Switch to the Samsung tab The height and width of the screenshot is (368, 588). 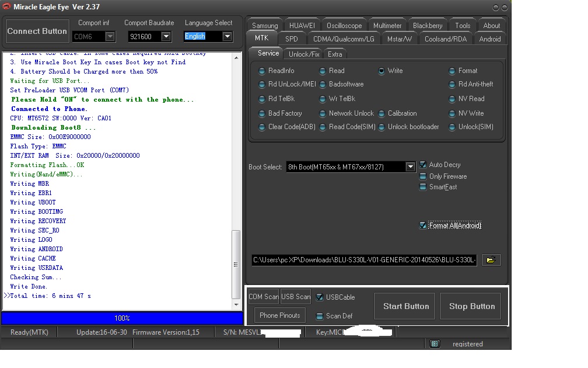265,26
